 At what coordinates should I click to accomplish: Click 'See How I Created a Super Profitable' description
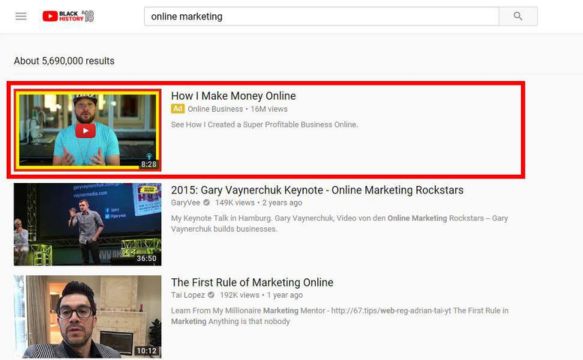tap(264, 125)
